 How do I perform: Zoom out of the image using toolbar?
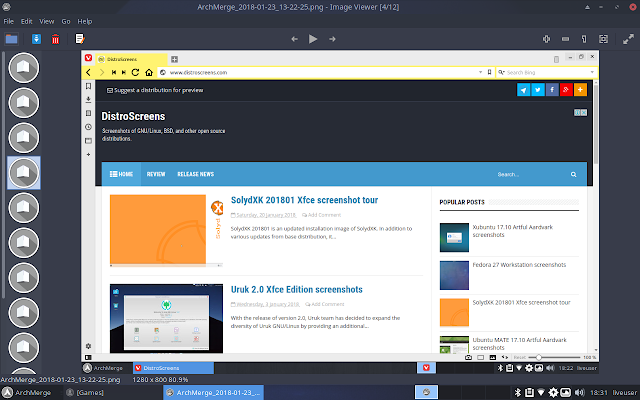565,39
